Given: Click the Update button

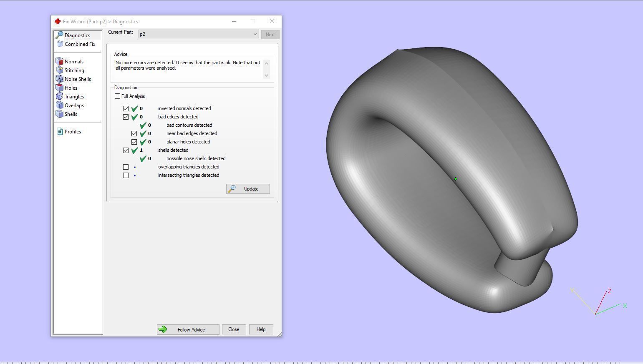Looking at the screenshot, I should [x=248, y=189].
